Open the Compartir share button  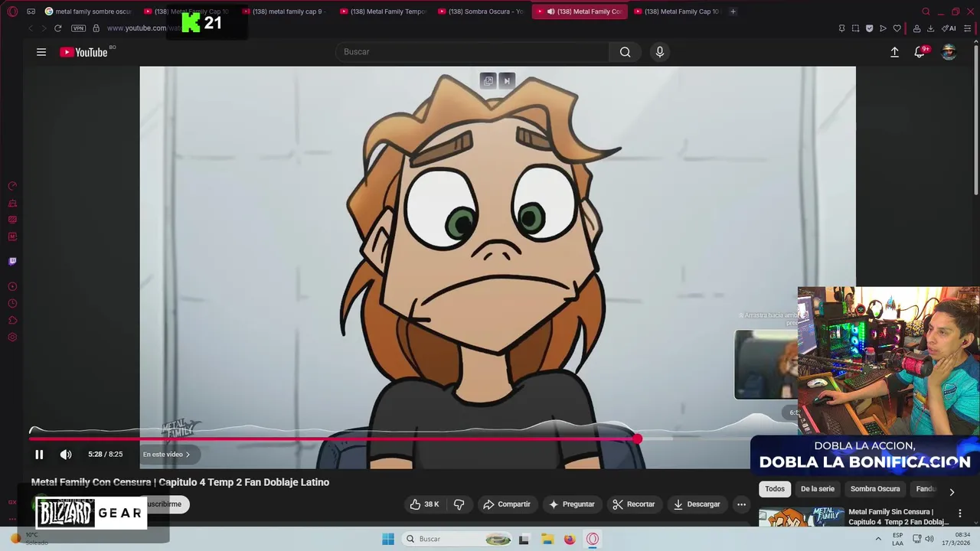click(x=507, y=504)
